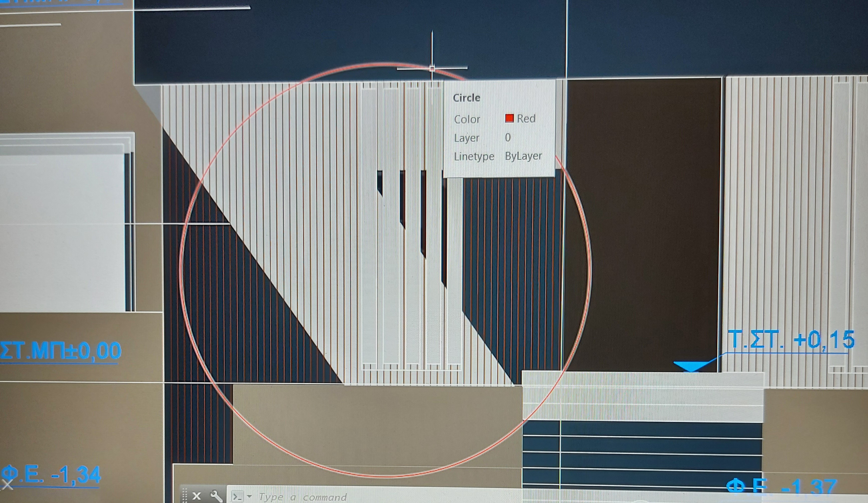This screenshot has width=868, height=503.
Task: Click the small X marker at bottom-left
Action: point(7,485)
